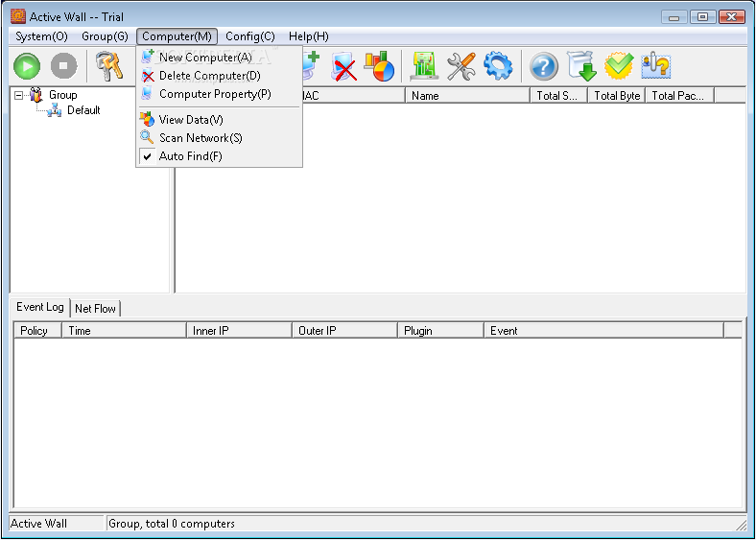Open the Config(C) menu

(250, 36)
